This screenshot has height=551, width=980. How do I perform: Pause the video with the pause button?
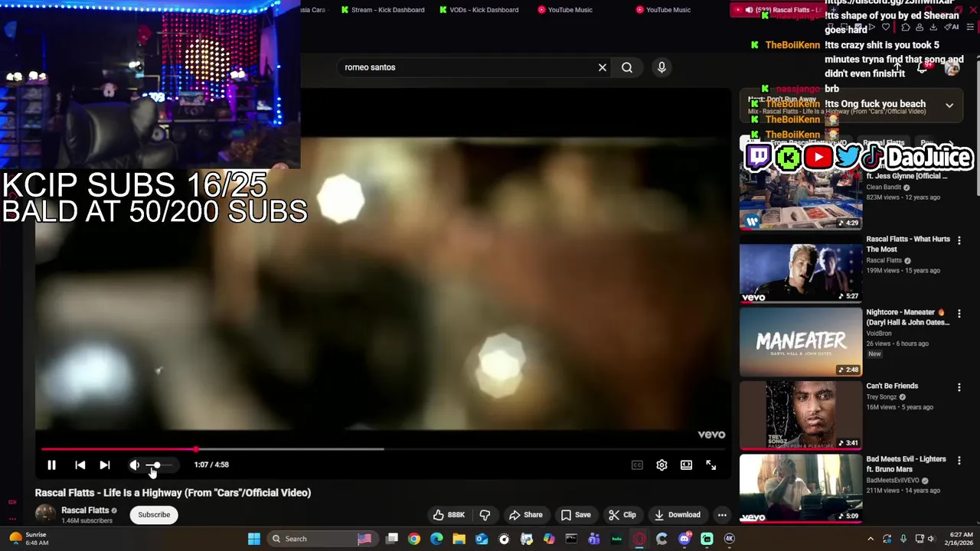[x=51, y=465]
